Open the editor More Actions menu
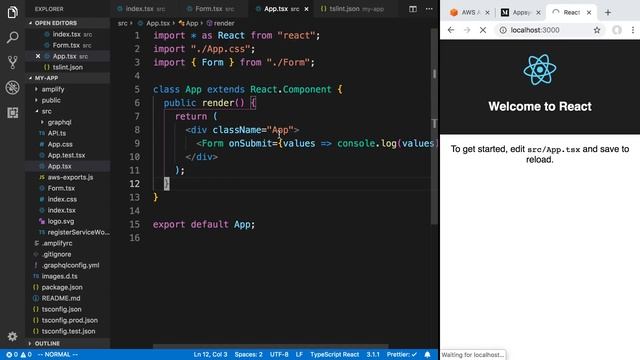The width and height of the screenshot is (640, 360). coord(429,9)
